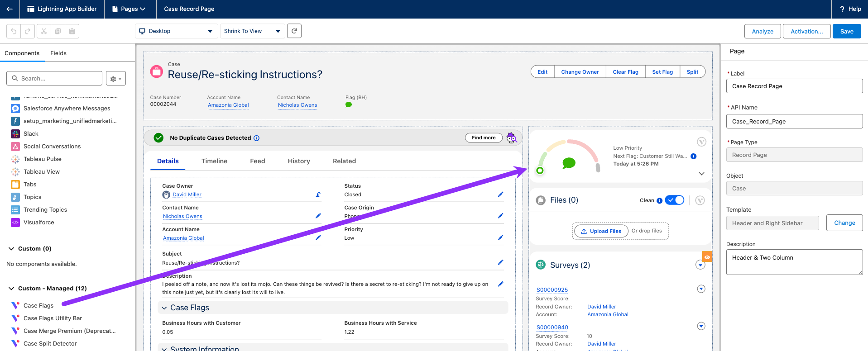
Task: Open the Activation settings
Action: click(x=807, y=31)
